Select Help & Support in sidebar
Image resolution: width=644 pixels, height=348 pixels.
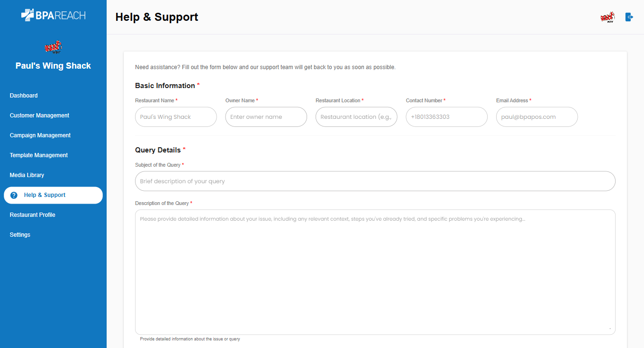coord(45,195)
